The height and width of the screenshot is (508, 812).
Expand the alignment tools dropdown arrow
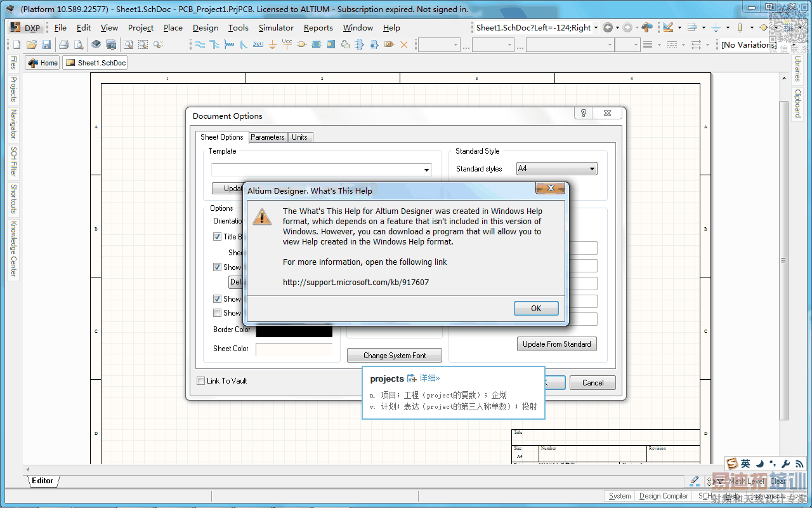(704, 28)
